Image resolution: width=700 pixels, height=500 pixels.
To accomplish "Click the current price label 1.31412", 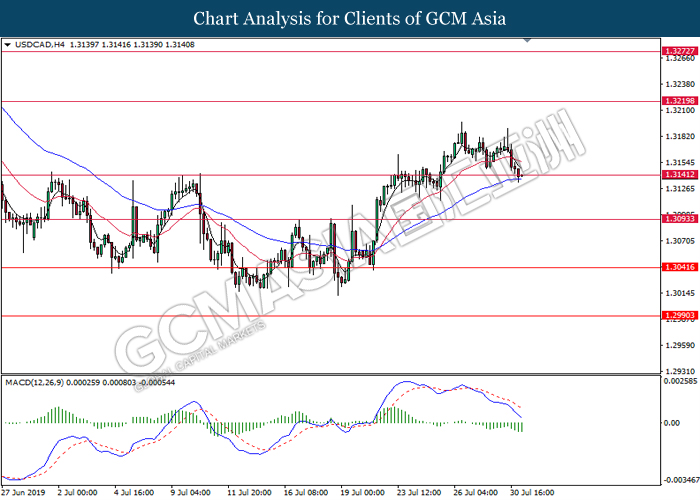I will [680, 175].
